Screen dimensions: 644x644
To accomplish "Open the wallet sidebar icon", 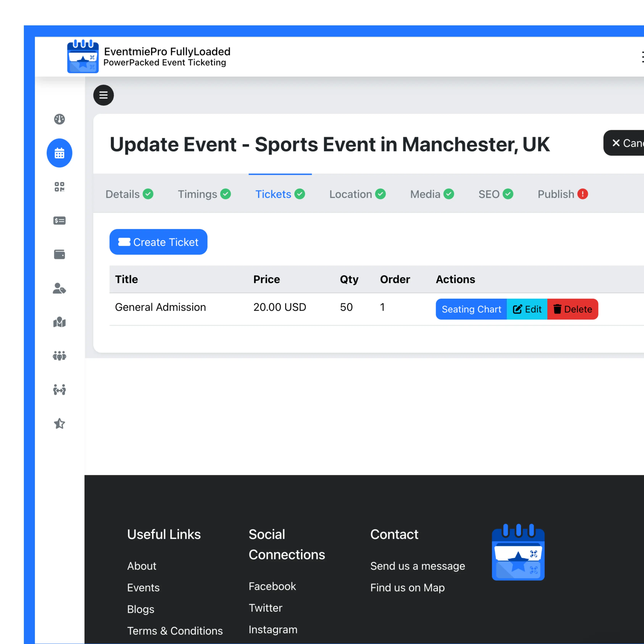I will click(59, 254).
